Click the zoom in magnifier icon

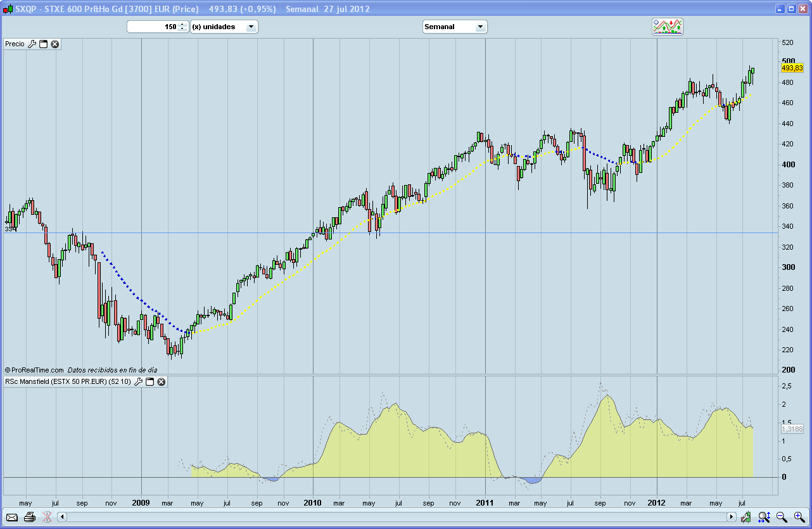click(x=799, y=517)
